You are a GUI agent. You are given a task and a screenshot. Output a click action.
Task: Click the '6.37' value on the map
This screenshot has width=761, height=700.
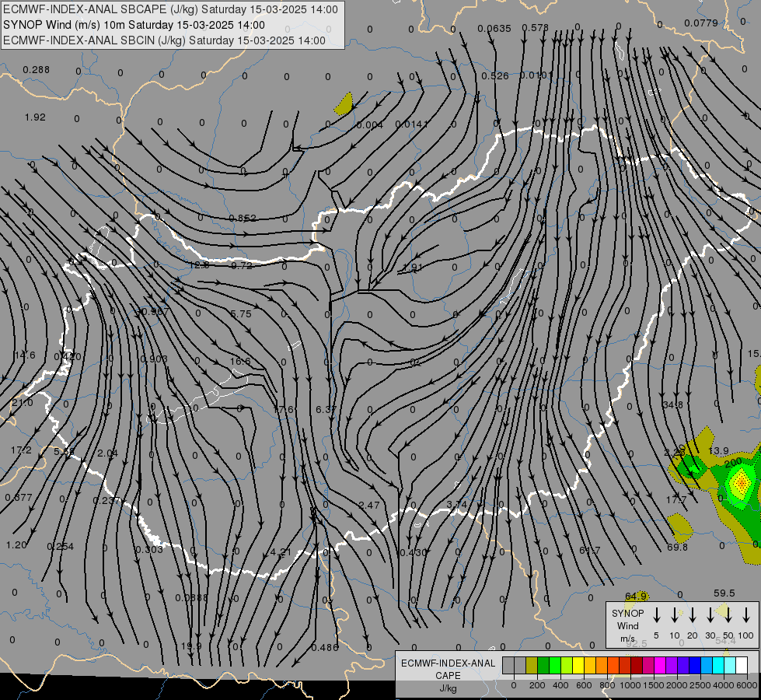click(x=326, y=410)
